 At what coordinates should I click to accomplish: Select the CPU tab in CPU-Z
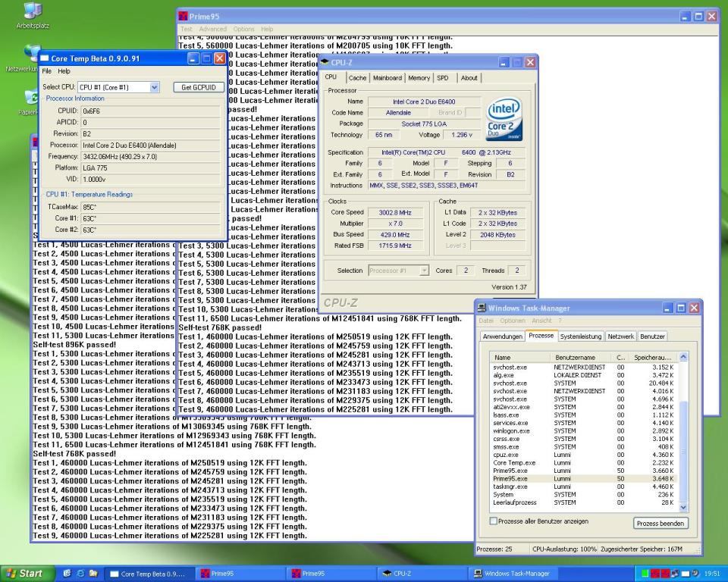[x=331, y=77]
